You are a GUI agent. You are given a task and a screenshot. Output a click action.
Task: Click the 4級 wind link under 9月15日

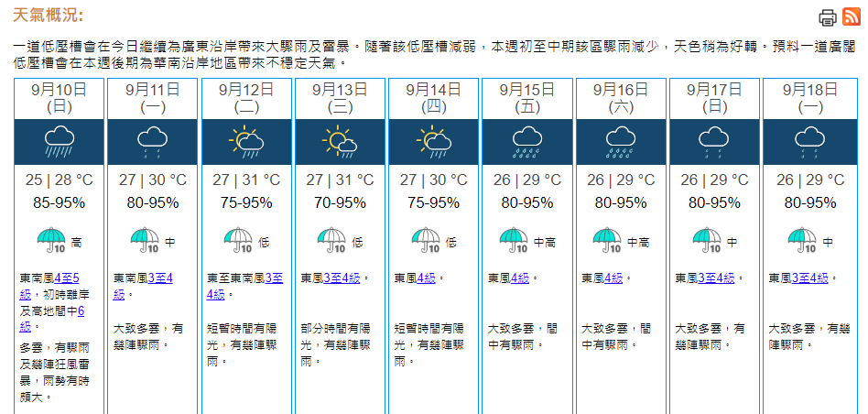(519, 278)
